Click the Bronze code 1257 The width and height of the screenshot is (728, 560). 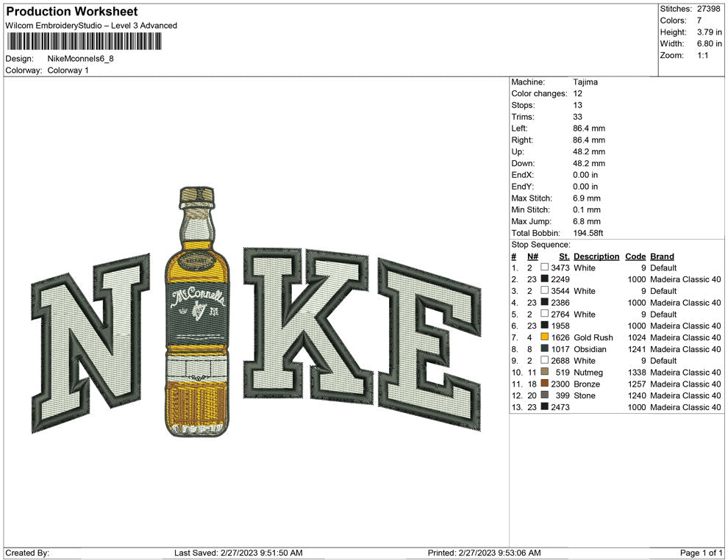coord(637,384)
